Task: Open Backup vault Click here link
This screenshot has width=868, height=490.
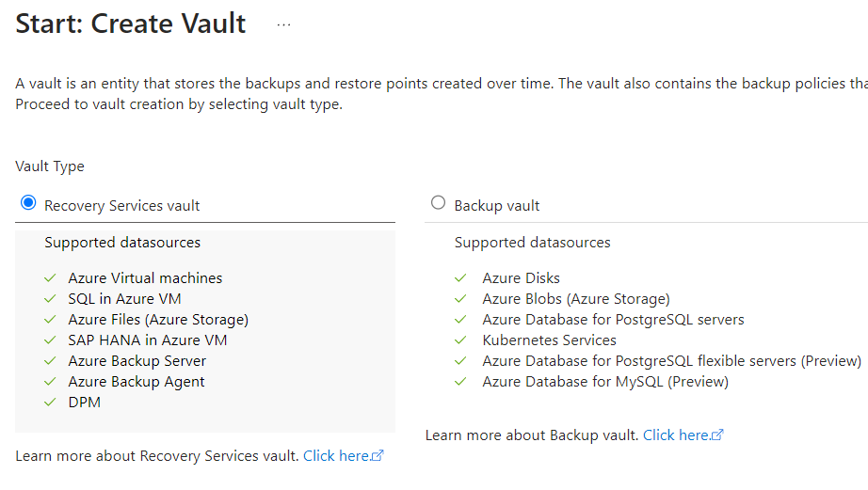Action: (676, 435)
